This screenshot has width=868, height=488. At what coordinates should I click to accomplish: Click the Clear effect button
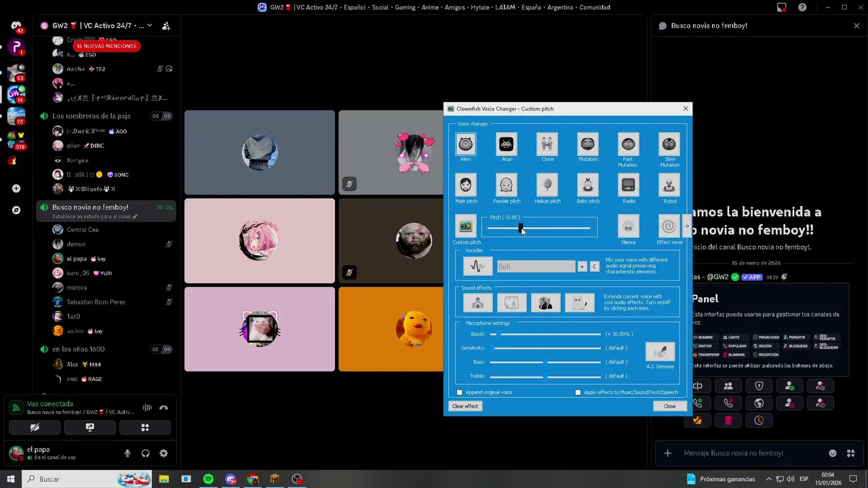[465, 406]
